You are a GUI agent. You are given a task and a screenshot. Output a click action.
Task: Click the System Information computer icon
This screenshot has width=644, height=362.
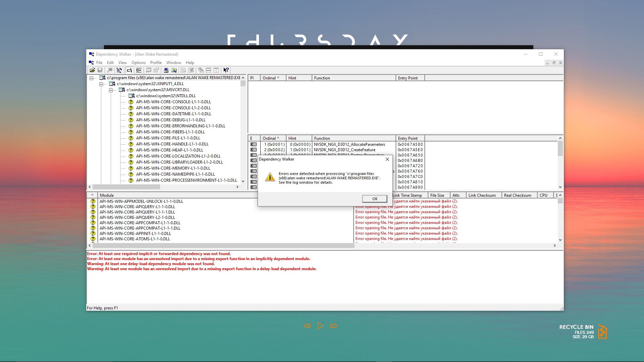[x=166, y=70]
